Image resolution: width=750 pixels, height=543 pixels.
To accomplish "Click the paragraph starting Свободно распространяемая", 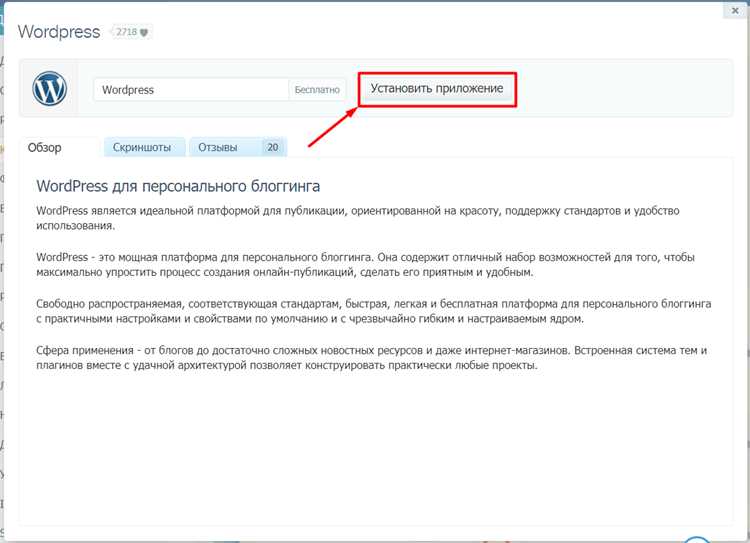I will pos(374,311).
